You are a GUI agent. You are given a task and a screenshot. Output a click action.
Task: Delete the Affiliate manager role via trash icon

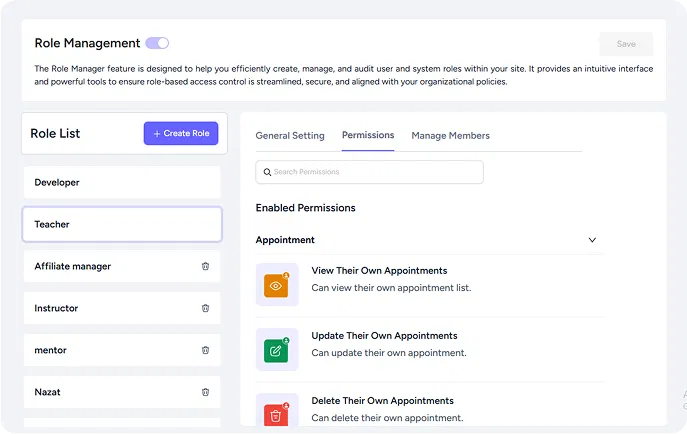(205, 266)
